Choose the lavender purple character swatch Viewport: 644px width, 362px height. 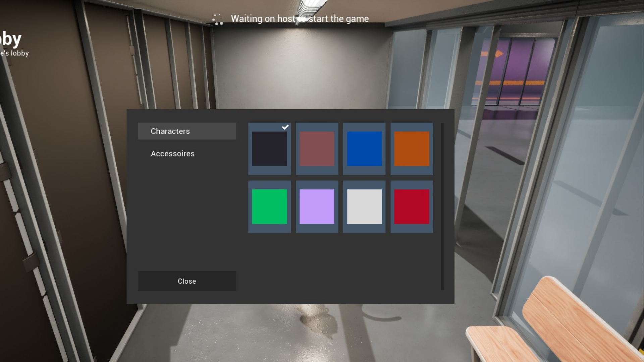[x=317, y=206]
